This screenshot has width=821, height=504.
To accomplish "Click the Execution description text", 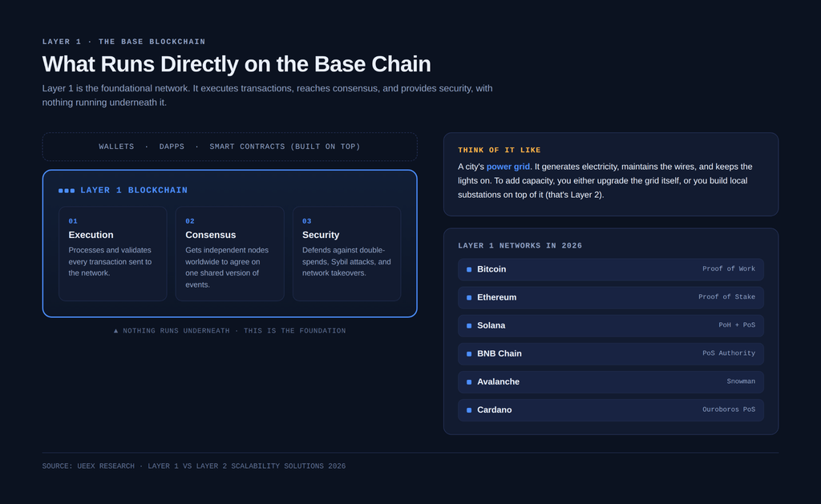I will tap(111, 262).
